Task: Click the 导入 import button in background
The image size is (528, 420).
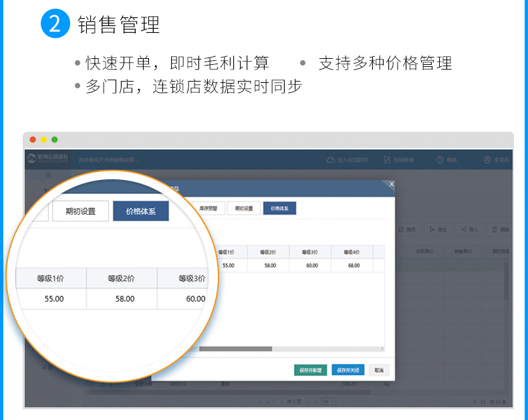Action: click(469, 229)
